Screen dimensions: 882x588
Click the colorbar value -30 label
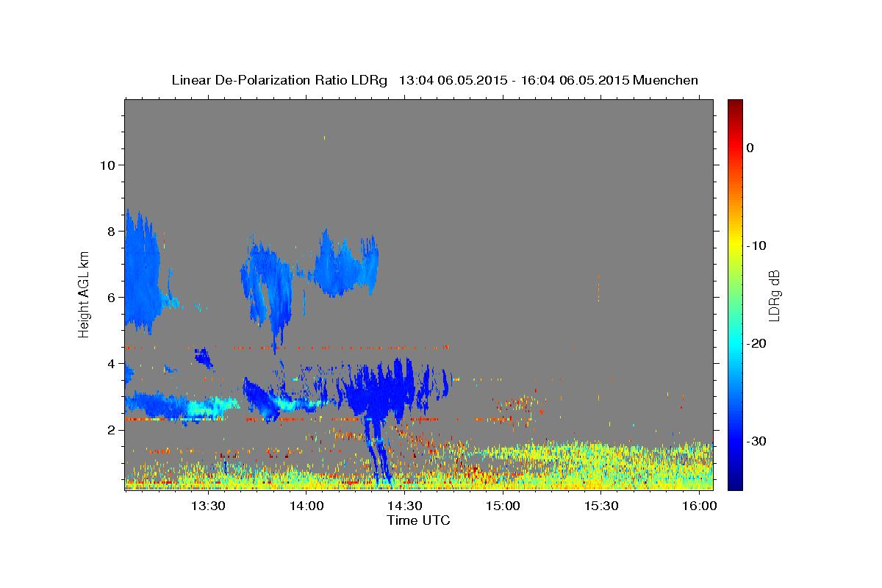(x=756, y=441)
